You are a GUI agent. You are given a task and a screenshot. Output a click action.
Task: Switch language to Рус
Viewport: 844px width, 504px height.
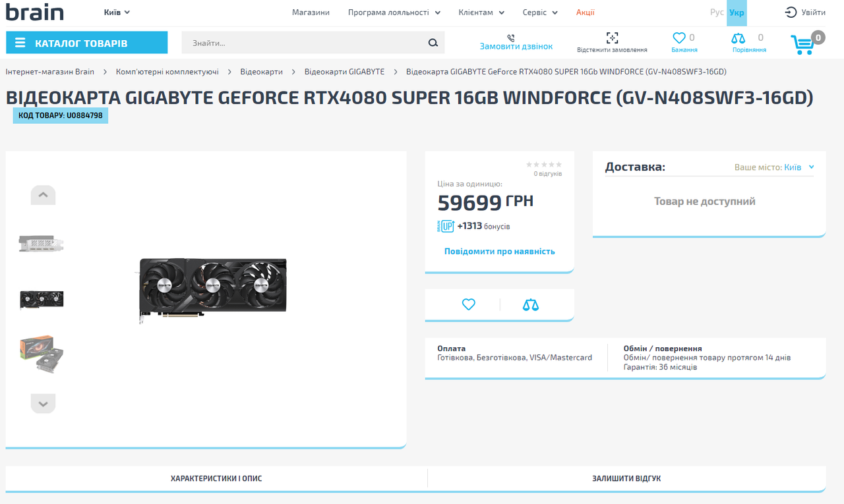[x=717, y=13]
